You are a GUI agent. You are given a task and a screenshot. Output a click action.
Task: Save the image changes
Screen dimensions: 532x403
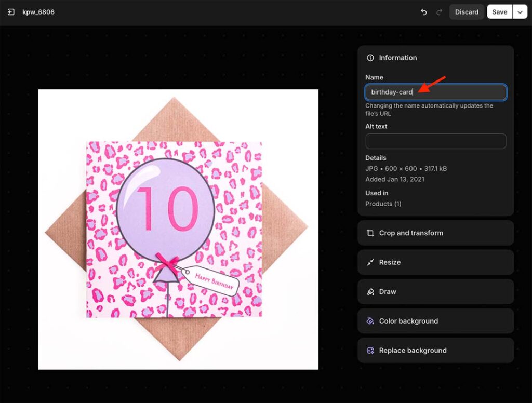pyautogui.click(x=499, y=12)
